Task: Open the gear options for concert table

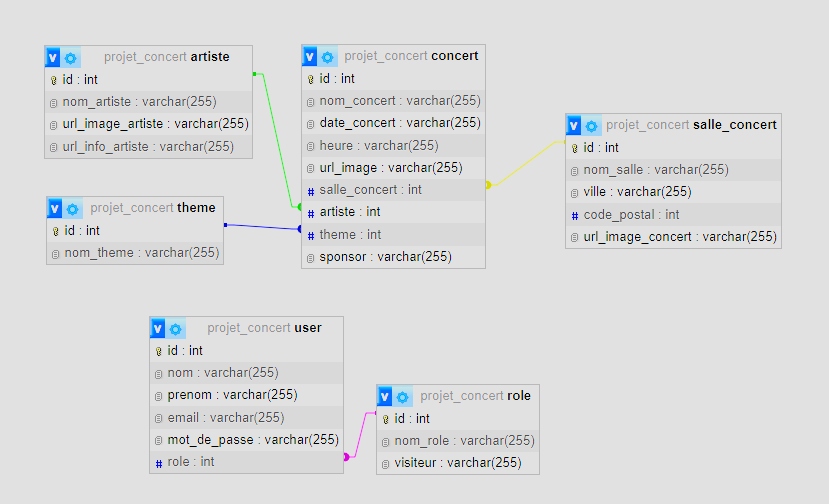Action: point(327,56)
